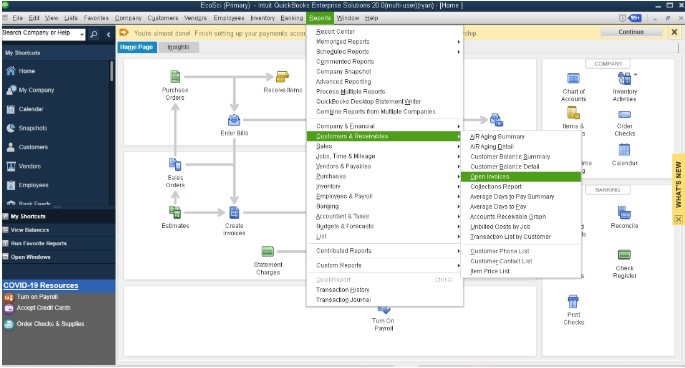Click the Reconcile icon

(x=624, y=212)
